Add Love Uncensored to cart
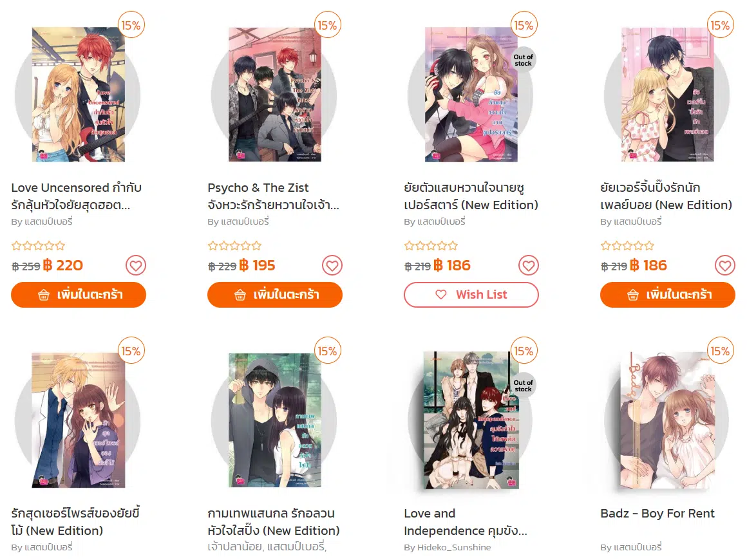The image size is (747, 560). [x=79, y=295]
